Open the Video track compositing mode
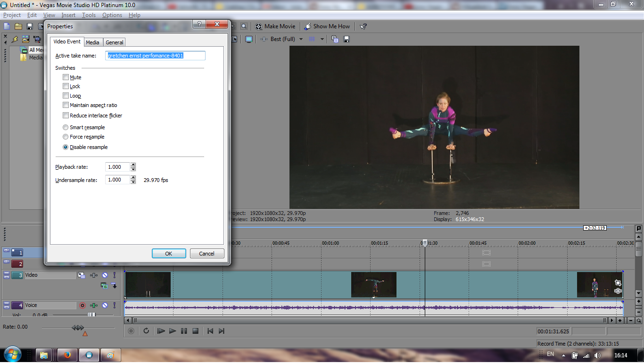Screen dimensions: 644x363 pyautogui.click(x=104, y=285)
